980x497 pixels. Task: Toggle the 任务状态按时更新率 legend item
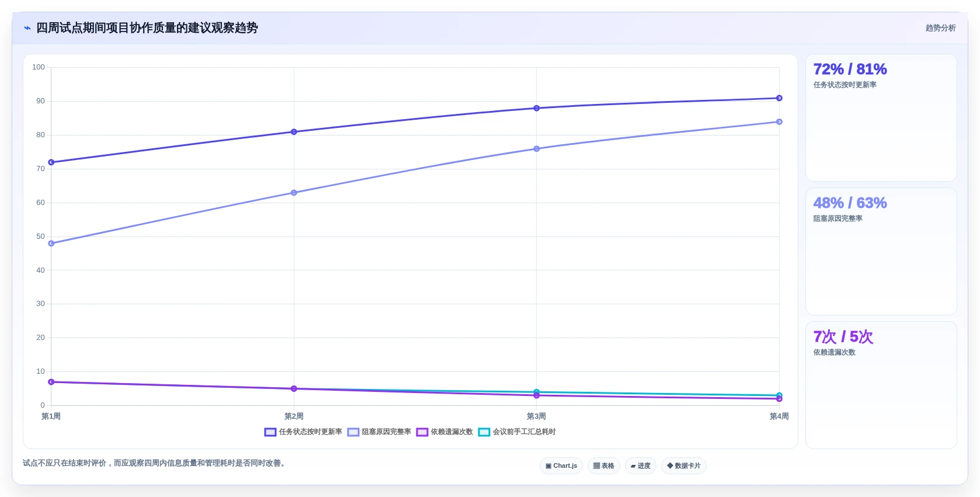pos(303,432)
